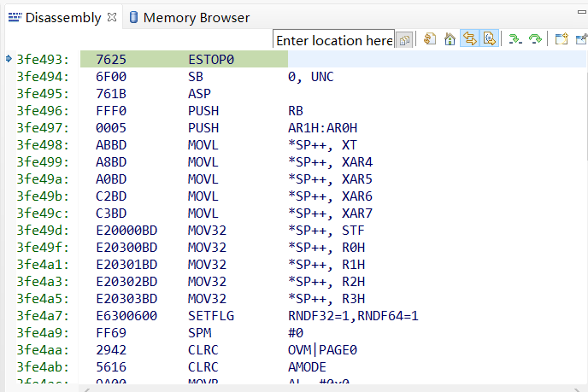Viewport: 588px width, 392px height.
Task: Click the Assembly Step Into icon
Action: pos(514,39)
